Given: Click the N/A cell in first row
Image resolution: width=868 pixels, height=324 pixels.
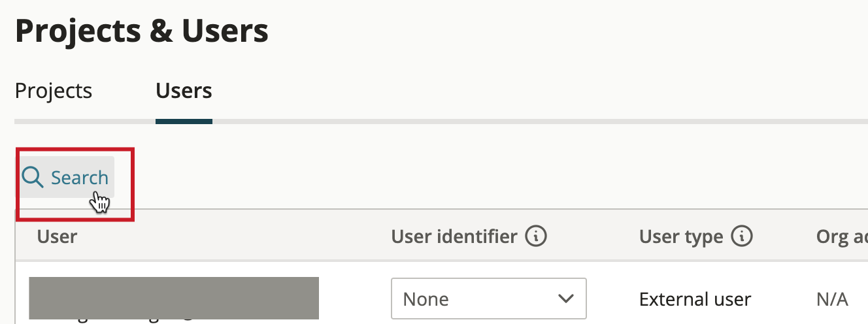Looking at the screenshot, I should (832, 299).
